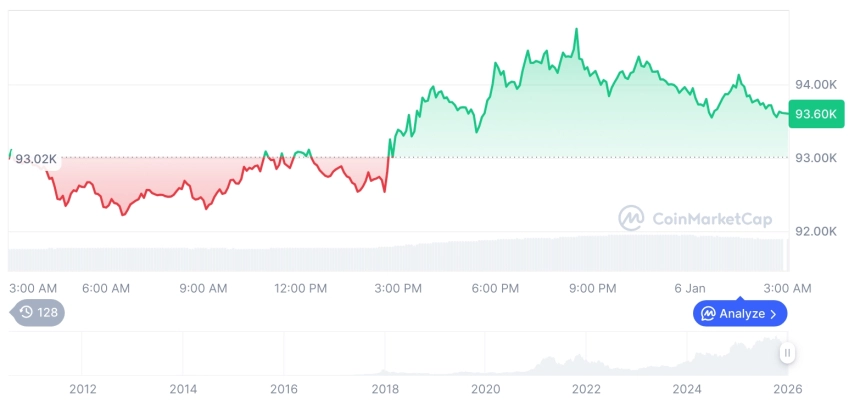The image size is (860, 401).
Task: Click the highest green peak on the chart
Action: (576, 31)
